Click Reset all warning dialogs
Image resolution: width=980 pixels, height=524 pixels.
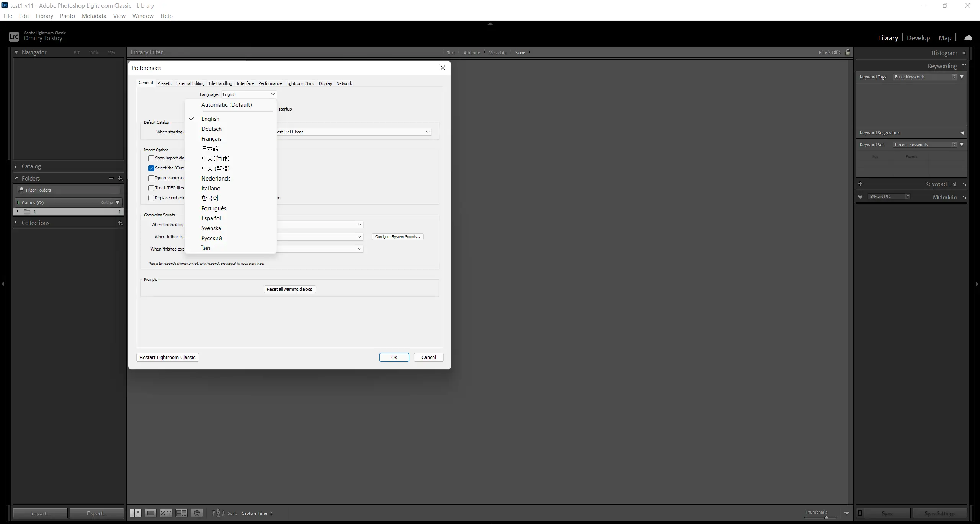click(289, 289)
